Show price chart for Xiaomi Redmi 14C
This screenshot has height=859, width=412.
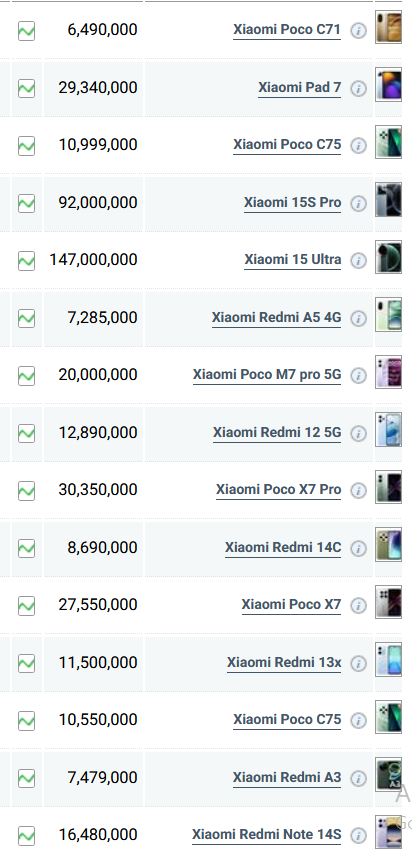(x=26, y=548)
